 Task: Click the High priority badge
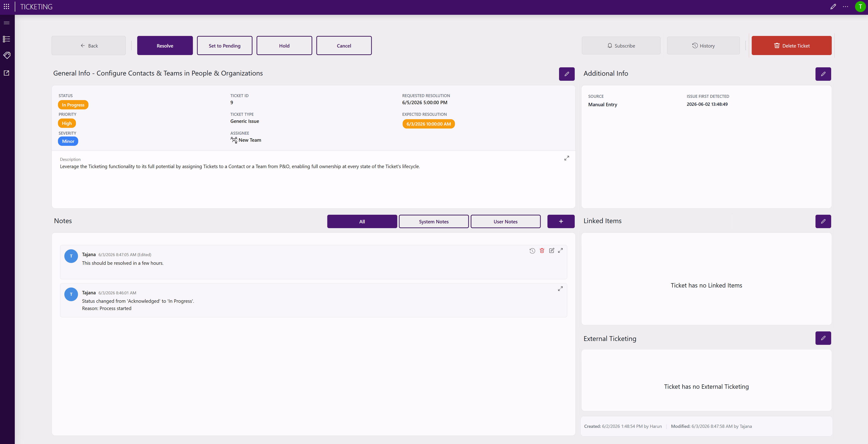coord(67,123)
